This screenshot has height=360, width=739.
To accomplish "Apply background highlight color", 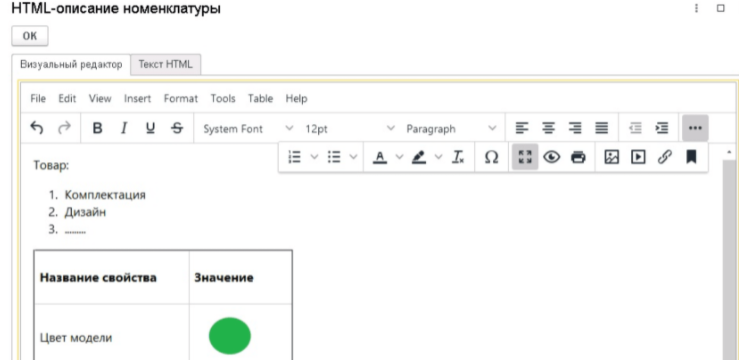I will click(x=419, y=157).
